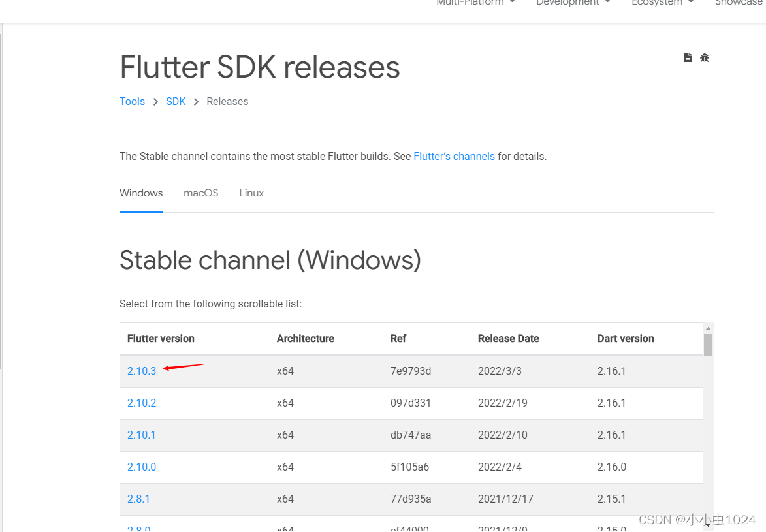Click the releases list scrollbar thumb
The width and height of the screenshot is (766, 532).
click(708, 345)
